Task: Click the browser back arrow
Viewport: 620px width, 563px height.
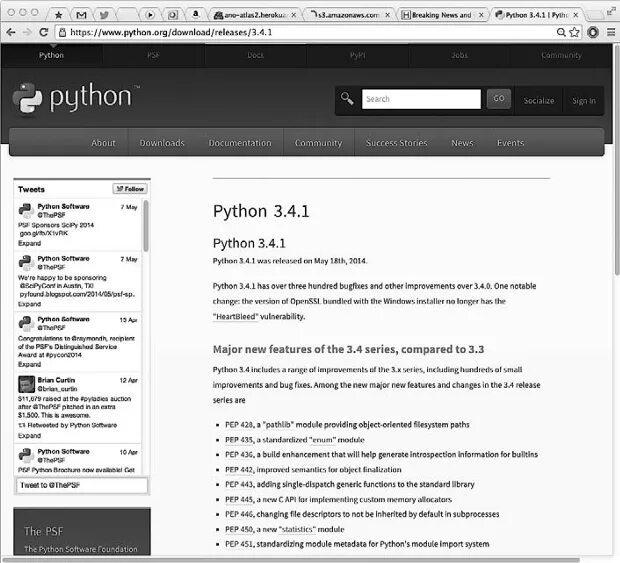Action: click(x=11, y=32)
